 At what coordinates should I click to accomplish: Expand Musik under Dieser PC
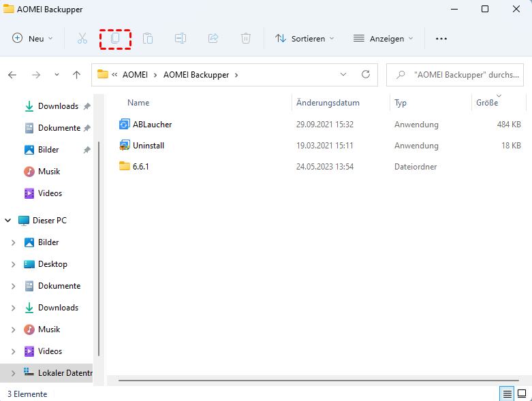13,330
